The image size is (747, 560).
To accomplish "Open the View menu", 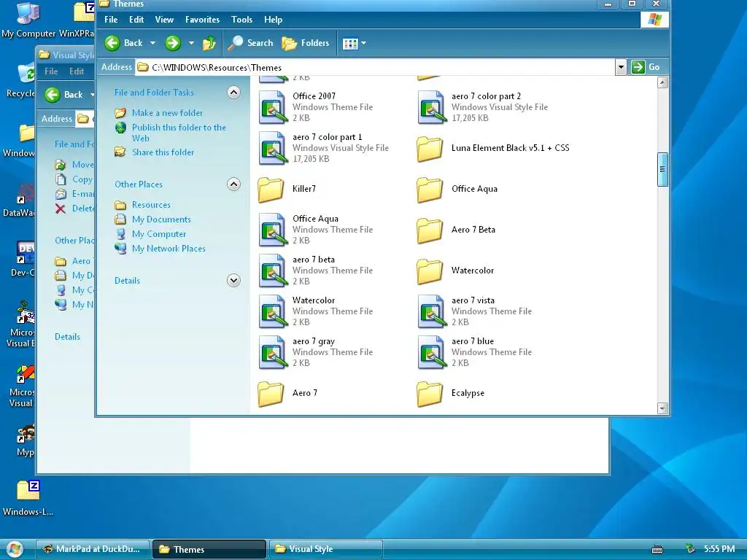I will (164, 20).
